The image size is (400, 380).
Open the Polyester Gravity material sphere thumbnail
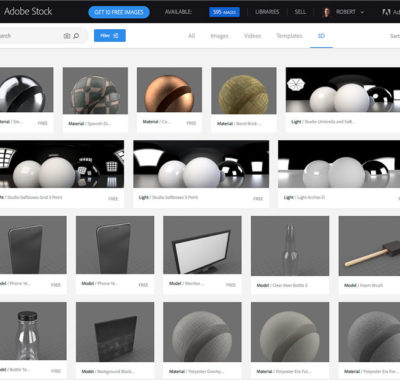coord(202,332)
